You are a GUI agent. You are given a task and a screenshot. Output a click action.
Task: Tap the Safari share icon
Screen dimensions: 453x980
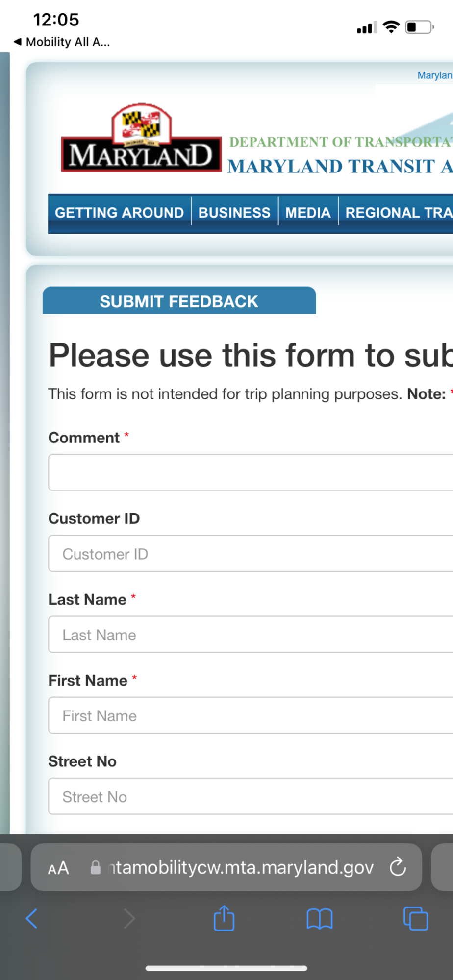224,918
